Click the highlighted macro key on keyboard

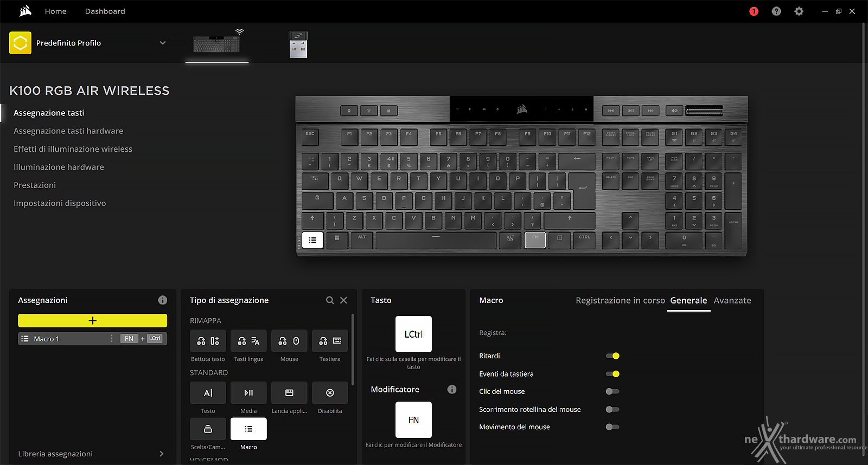[312, 240]
